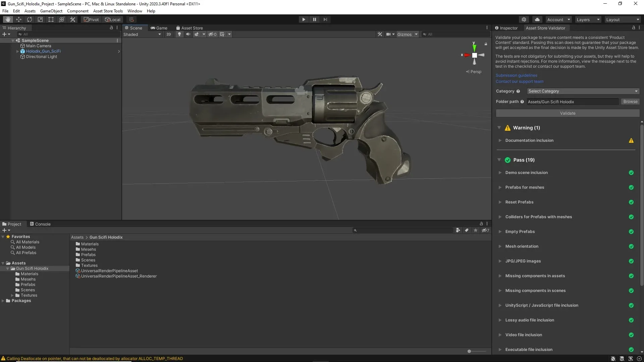Select the Rect tool
Image resolution: width=644 pixels, height=362 pixels.
(51, 19)
